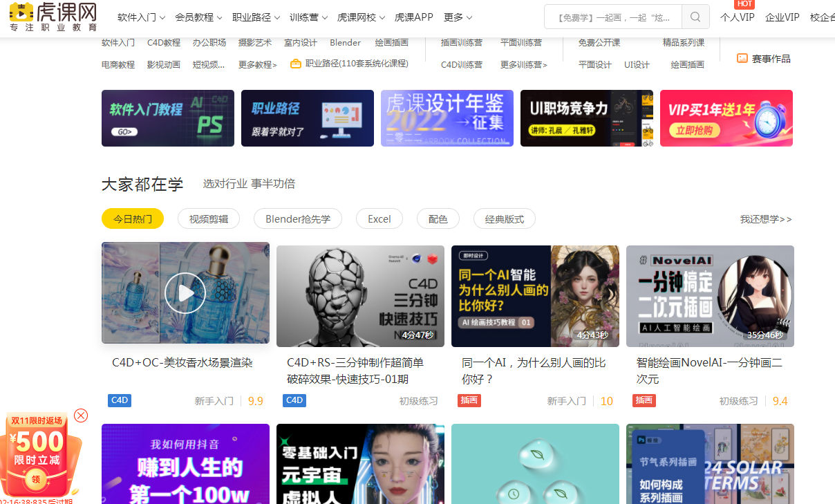This screenshot has width=835, height=504.
Task: Open 个人VIP in the top bar
Action: 737,17
